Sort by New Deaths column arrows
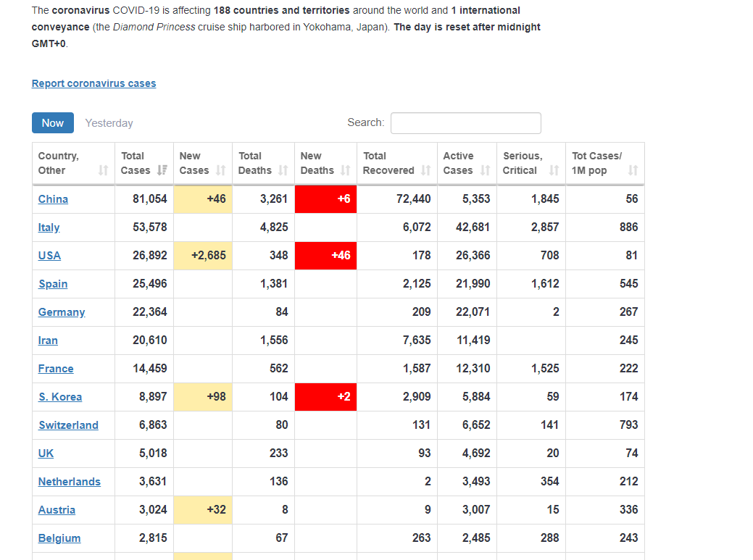Viewport: 753px width, 560px height. [345, 170]
